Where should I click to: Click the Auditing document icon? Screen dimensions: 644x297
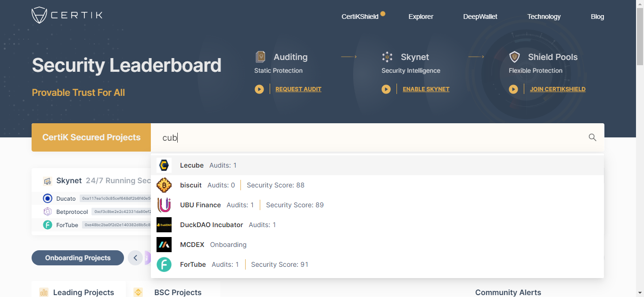[260, 57]
